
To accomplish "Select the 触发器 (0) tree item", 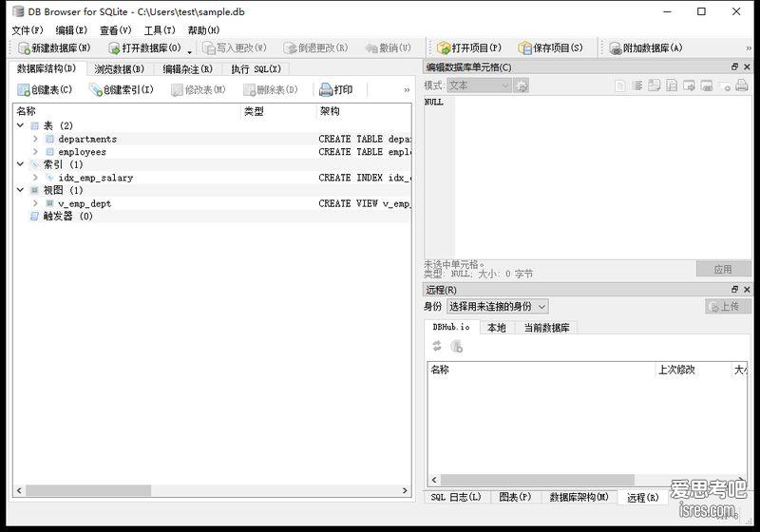I will [212, 216].
